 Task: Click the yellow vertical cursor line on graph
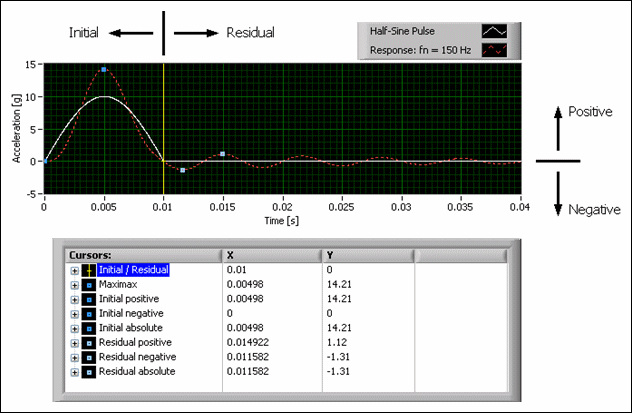(163, 110)
